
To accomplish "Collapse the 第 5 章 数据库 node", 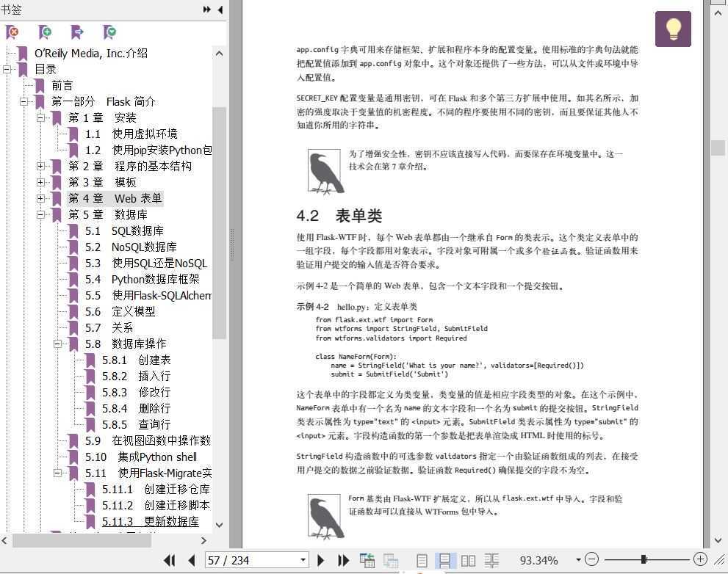I will click(41, 215).
